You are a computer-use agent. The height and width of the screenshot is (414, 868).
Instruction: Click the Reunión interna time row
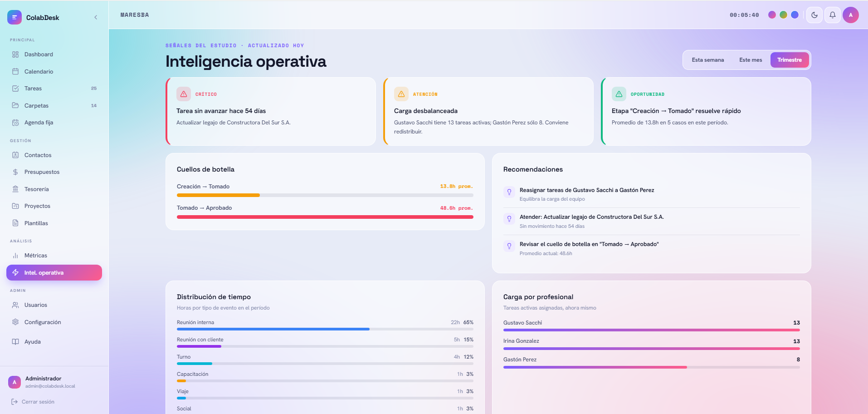[325, 325]
